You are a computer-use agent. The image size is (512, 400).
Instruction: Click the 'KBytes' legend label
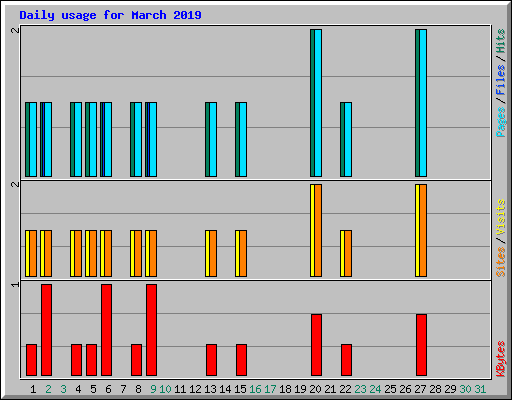(x=501, y=359)
